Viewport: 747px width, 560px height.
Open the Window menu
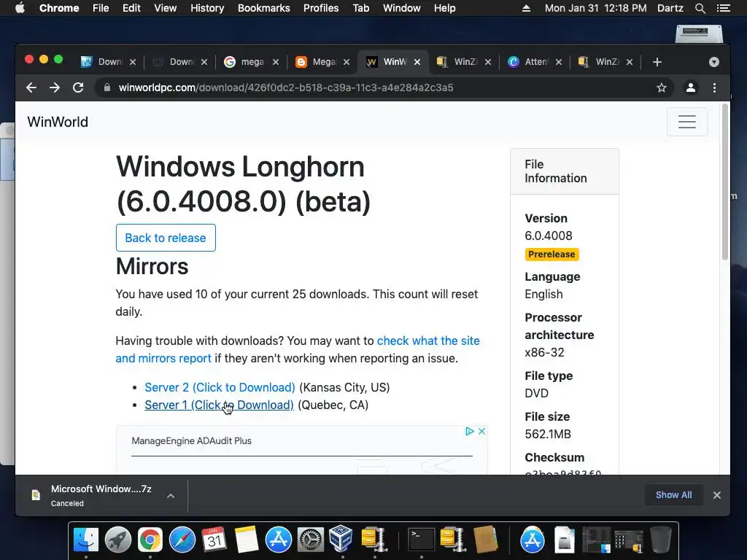click(402, 8)
